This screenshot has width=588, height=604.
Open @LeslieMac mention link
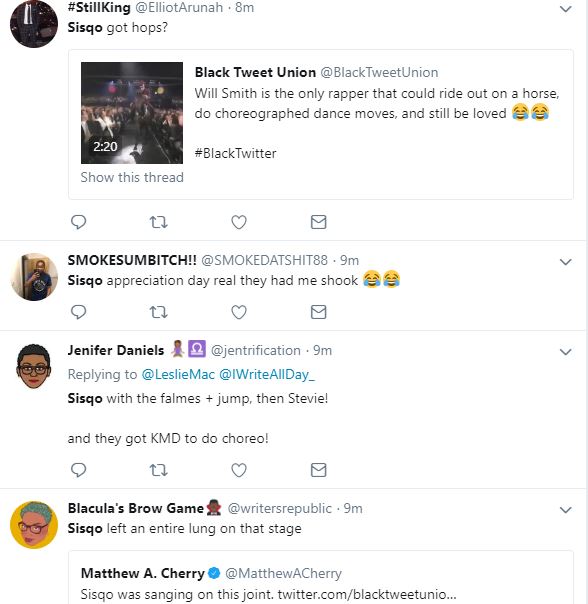(178, 374)
